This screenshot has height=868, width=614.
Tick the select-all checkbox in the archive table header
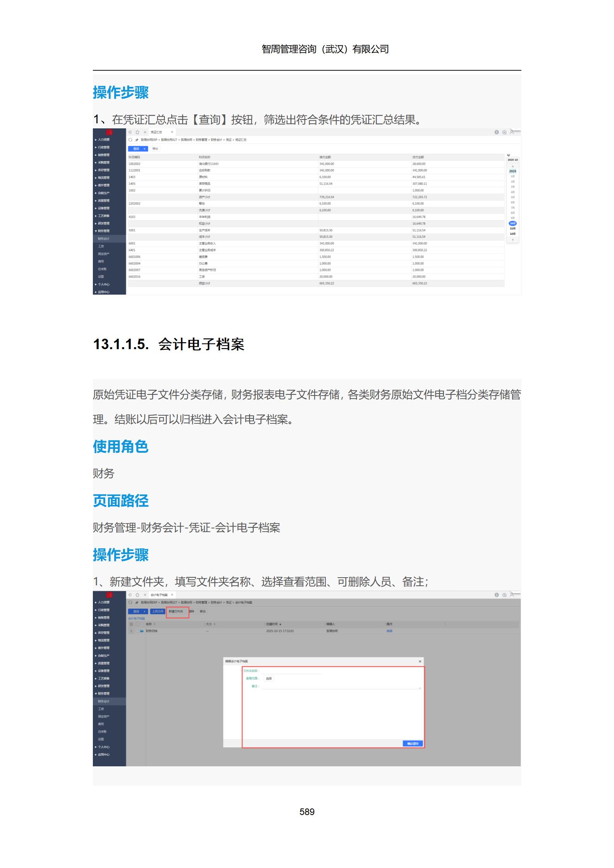137,624
